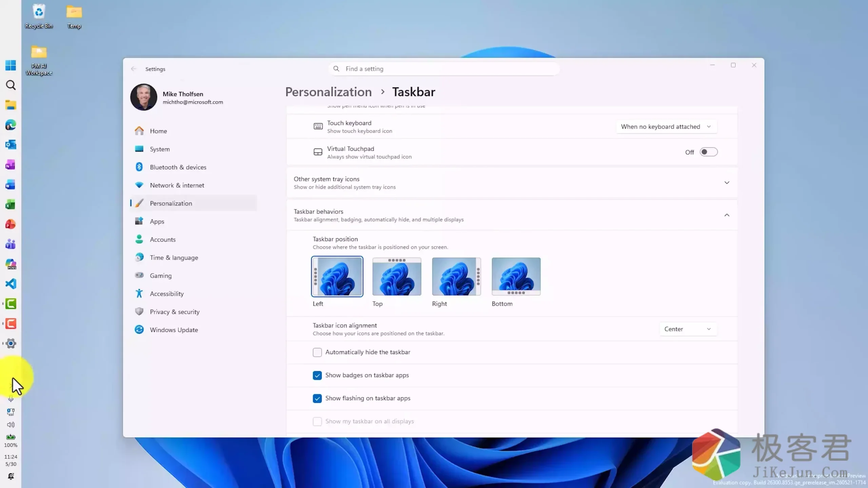The width and height of the screenshot is (868, 488).
Task: Click the Settings back arrow
Action: [134, 69]
